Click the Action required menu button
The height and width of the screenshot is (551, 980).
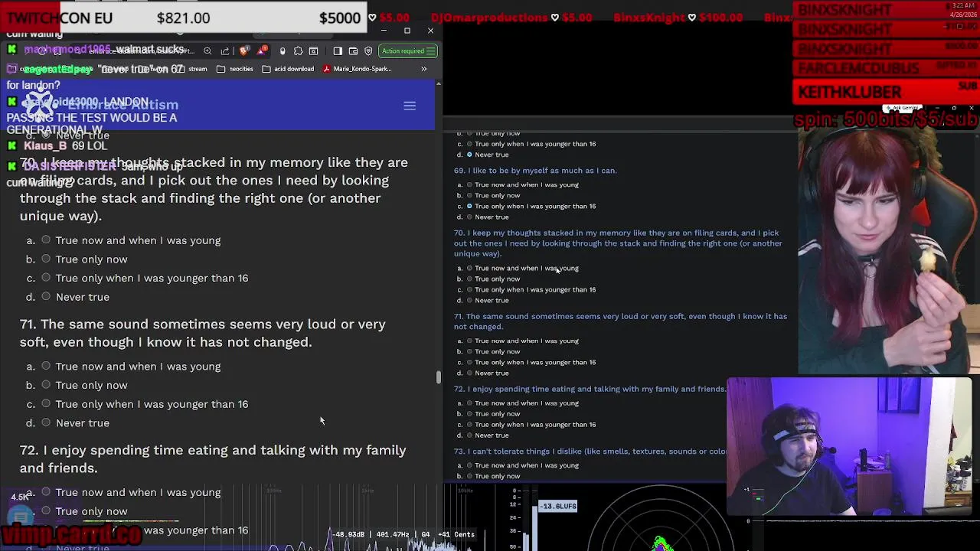[x=408, y=51]
